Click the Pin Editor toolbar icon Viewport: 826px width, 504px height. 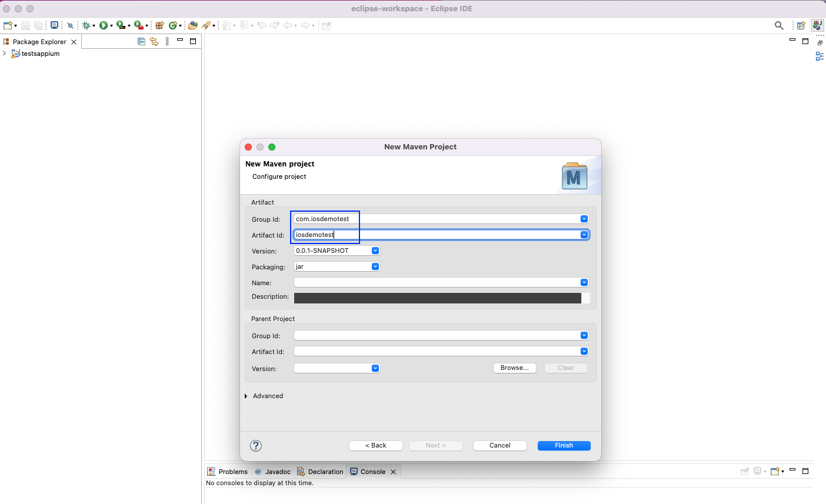coord(327,25)
